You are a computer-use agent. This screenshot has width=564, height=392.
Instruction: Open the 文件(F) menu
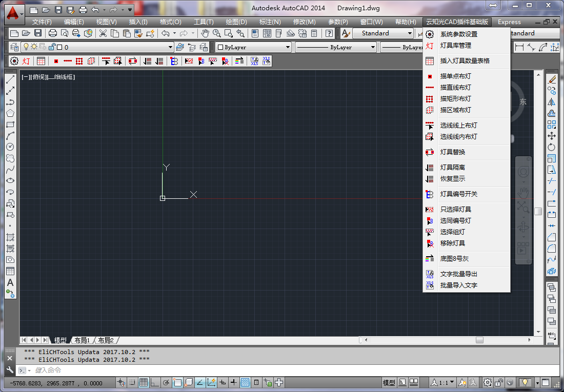42,22
